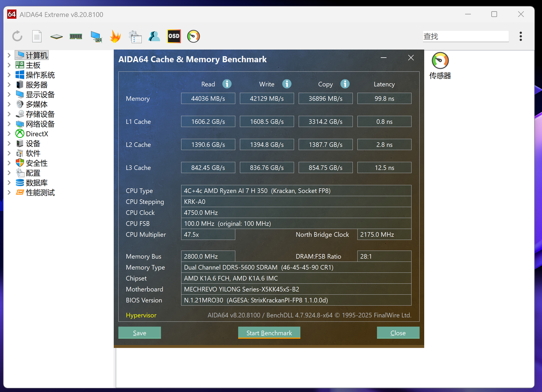Click the 数据库 database tree icon

20,182
